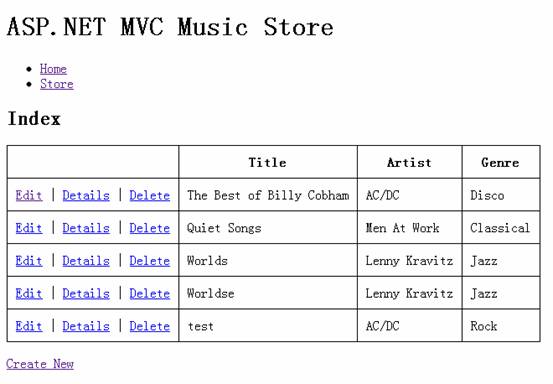553x384 pixels.
Task: Delete The Best of Billy Cobham album
Action: tap(150, 195)
